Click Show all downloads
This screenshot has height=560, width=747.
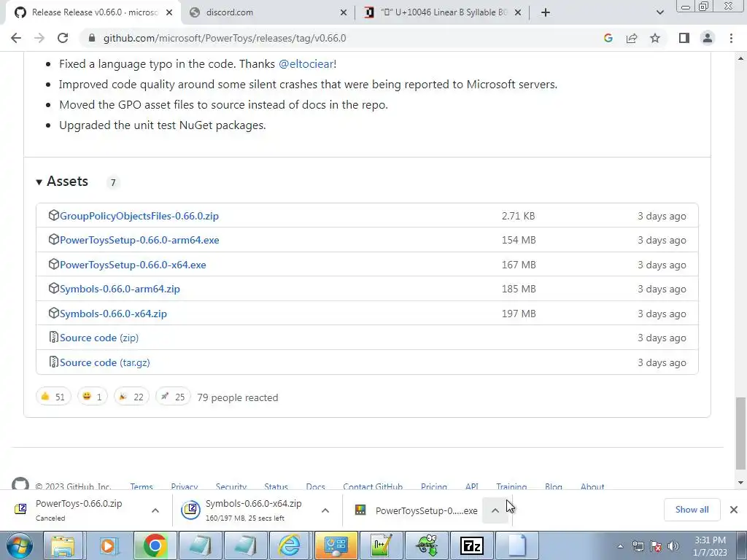pos(692,510)
